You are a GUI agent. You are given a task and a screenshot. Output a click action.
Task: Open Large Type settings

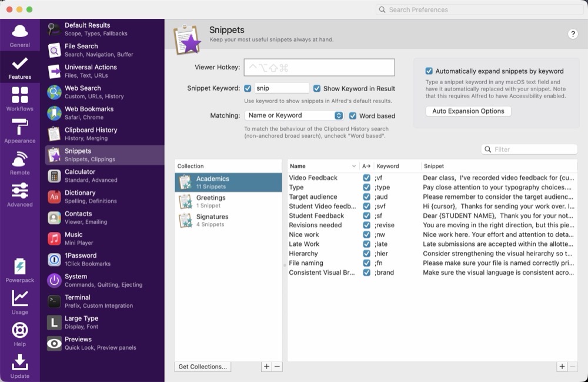coord(104,323)
